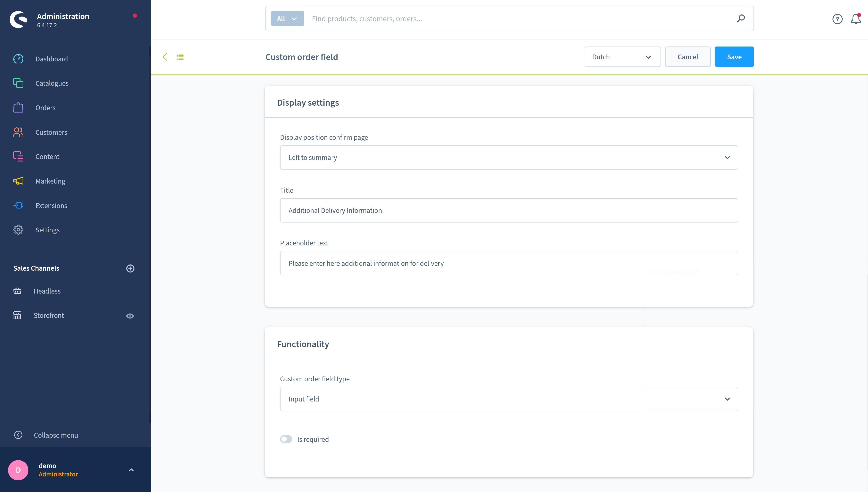Click the Cancel button
The width and height of the screenshot is (868, 492).
[x=688, y=57]
